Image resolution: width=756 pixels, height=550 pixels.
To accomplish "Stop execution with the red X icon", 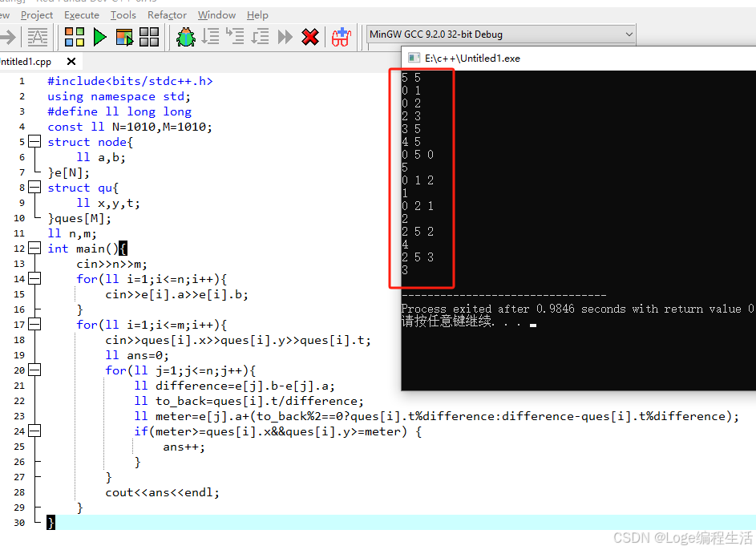I will pos(310,37).
